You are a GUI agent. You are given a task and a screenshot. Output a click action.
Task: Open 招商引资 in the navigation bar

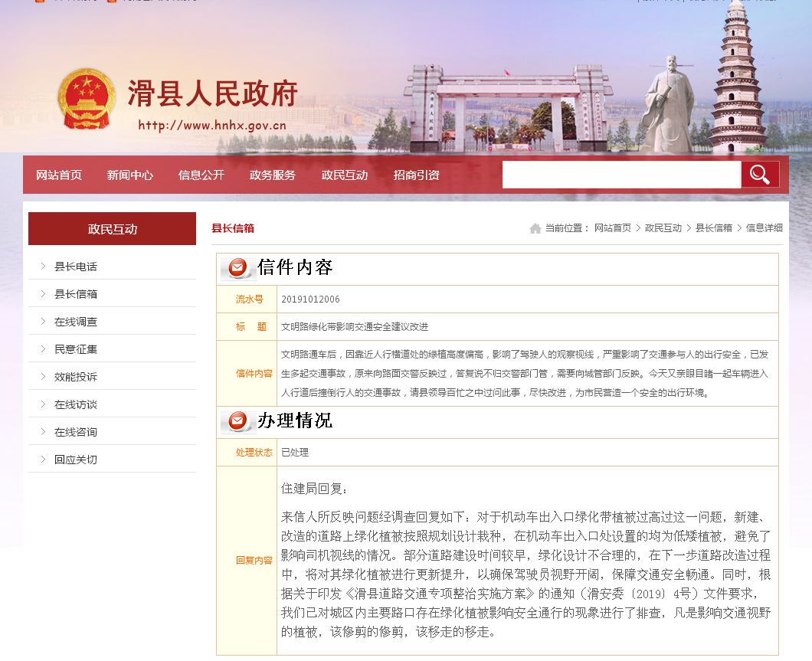417,175
